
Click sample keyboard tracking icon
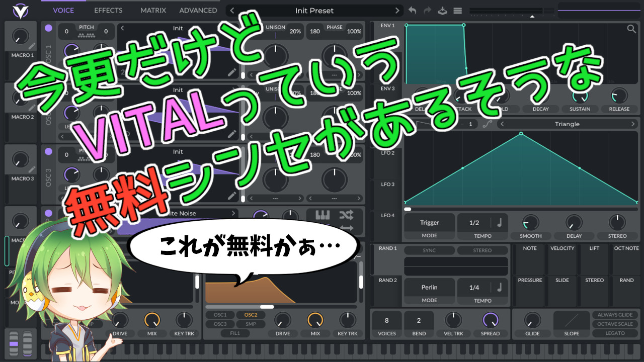pyautogui.click(x=323, y=215)
